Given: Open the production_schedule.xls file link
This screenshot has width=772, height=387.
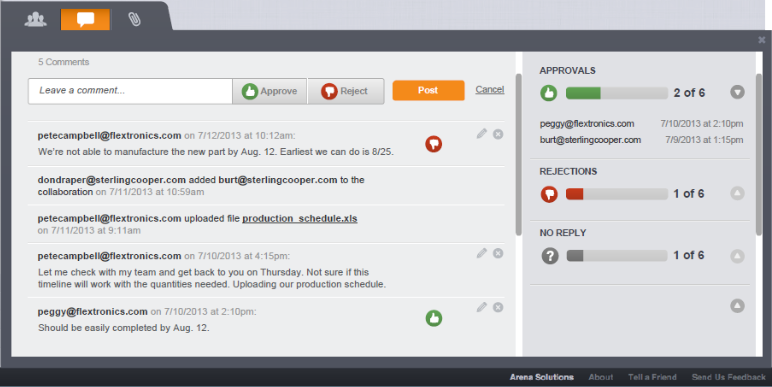Looking at the screenshot, I should [299, 218].
